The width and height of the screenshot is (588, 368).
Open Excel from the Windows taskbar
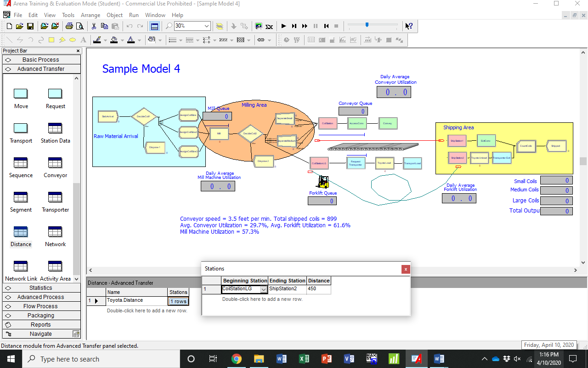304,359
